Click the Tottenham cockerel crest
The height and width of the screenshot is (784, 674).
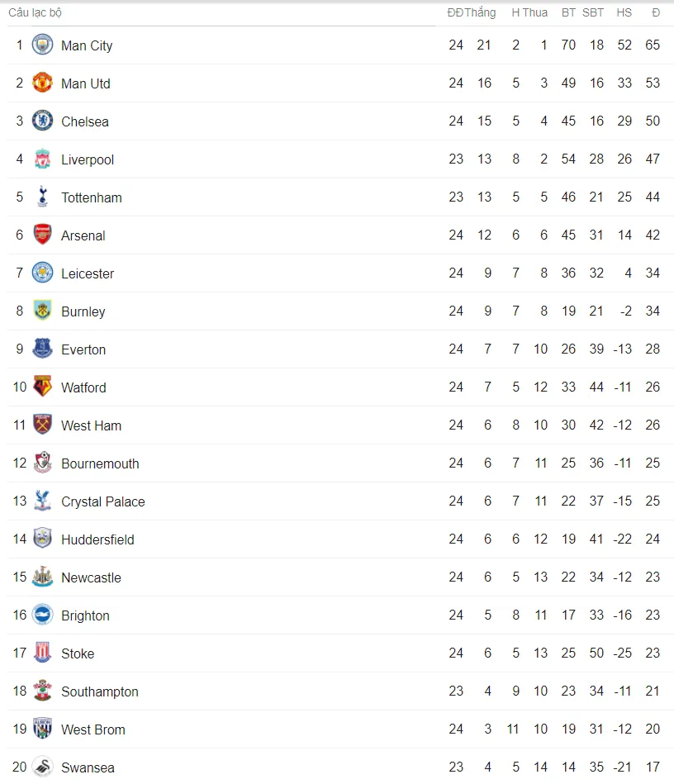pos(42,197)
